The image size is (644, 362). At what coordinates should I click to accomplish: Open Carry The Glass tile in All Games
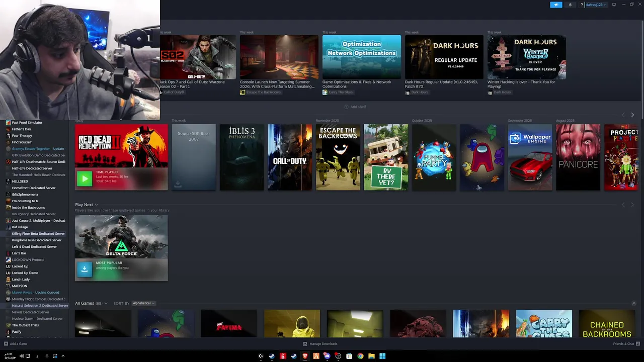point(544,323)
